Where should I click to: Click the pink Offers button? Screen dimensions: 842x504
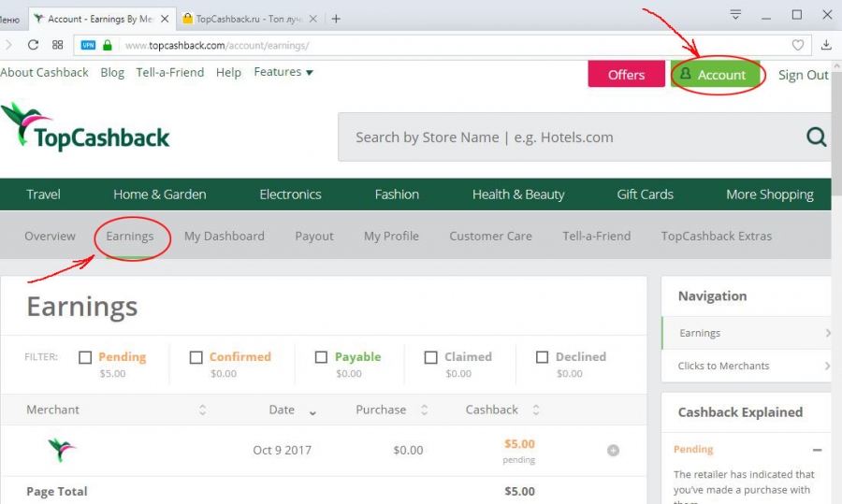(x=626, y=74)
